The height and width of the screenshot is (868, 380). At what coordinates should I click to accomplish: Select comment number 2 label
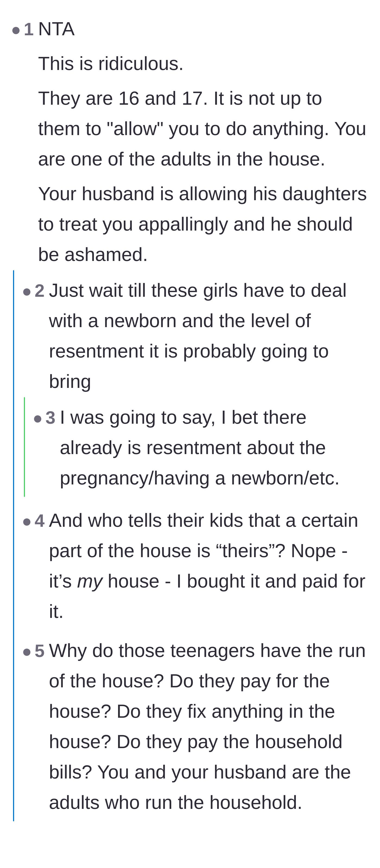[39, 291]
